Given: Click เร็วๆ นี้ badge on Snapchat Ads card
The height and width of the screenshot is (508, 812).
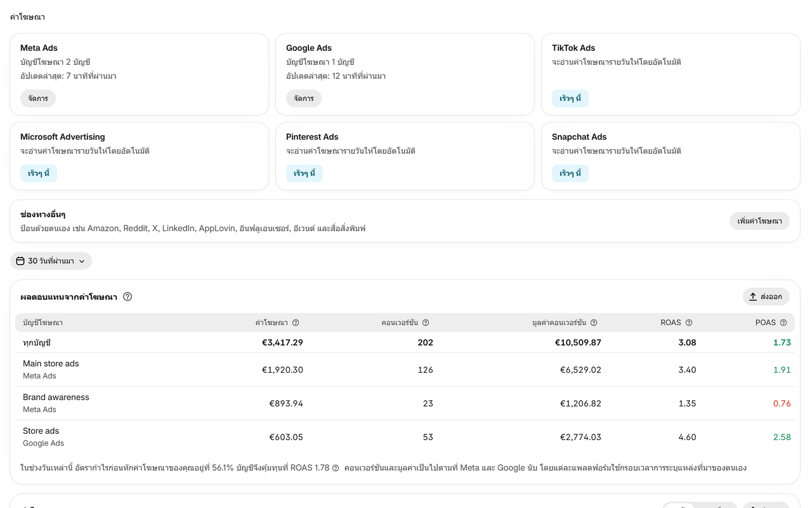Looking at the screenshot, I should (570, 173).
